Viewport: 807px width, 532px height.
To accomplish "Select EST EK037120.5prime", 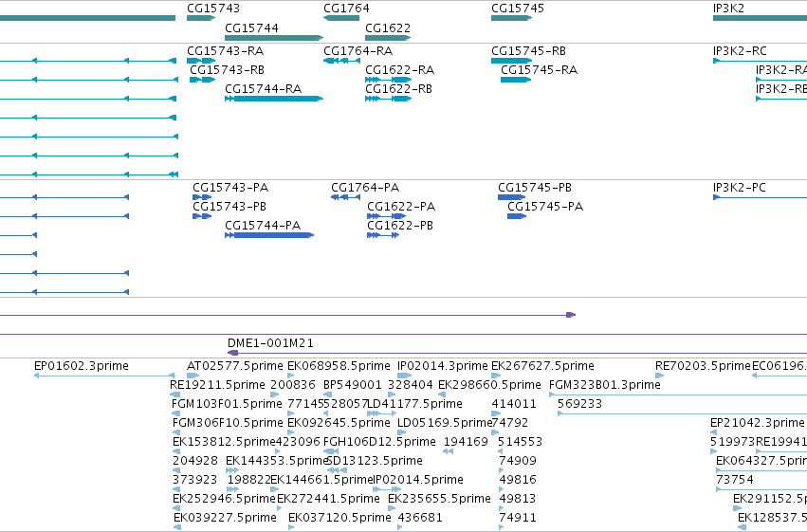I will pos(339,518).
